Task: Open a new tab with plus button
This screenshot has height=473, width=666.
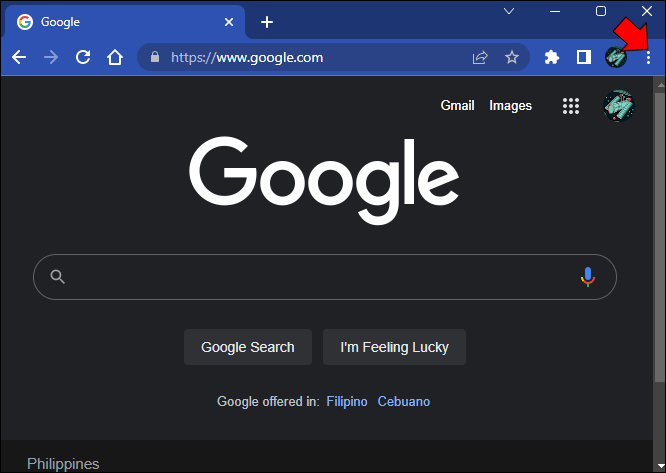Action: (x=267, y=22)
